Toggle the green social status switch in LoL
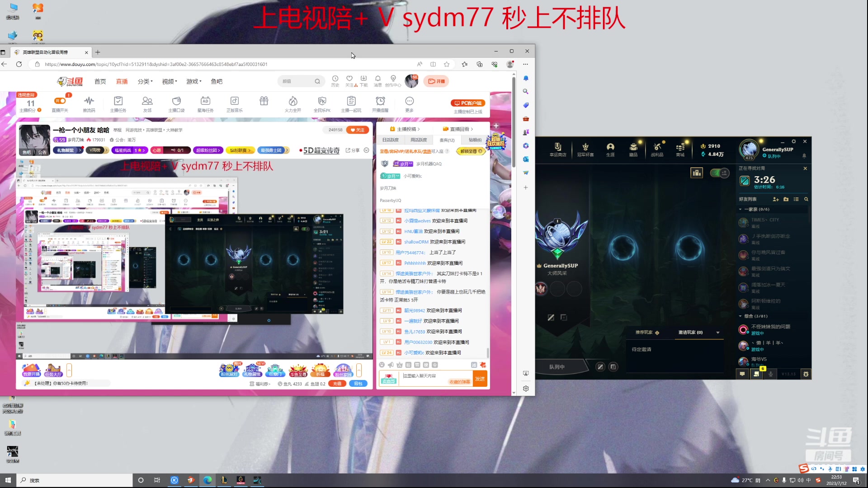 [x=719, y=173]
